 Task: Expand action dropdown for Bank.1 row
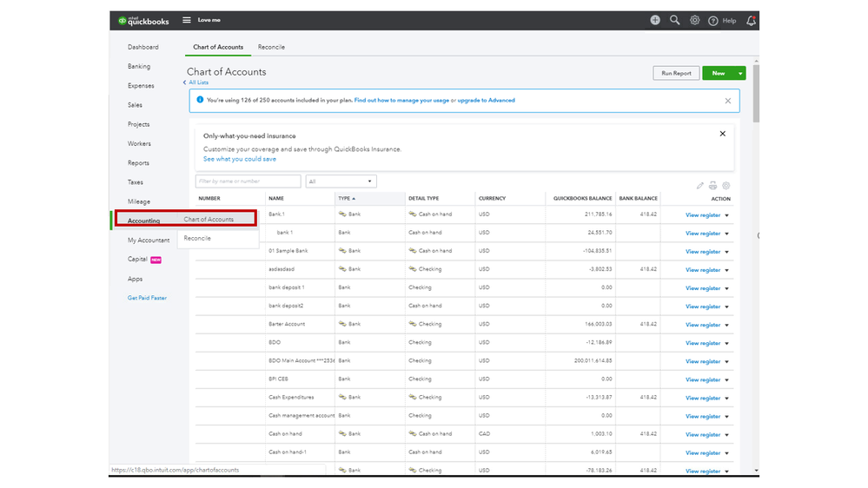click(x=727, y=215)
